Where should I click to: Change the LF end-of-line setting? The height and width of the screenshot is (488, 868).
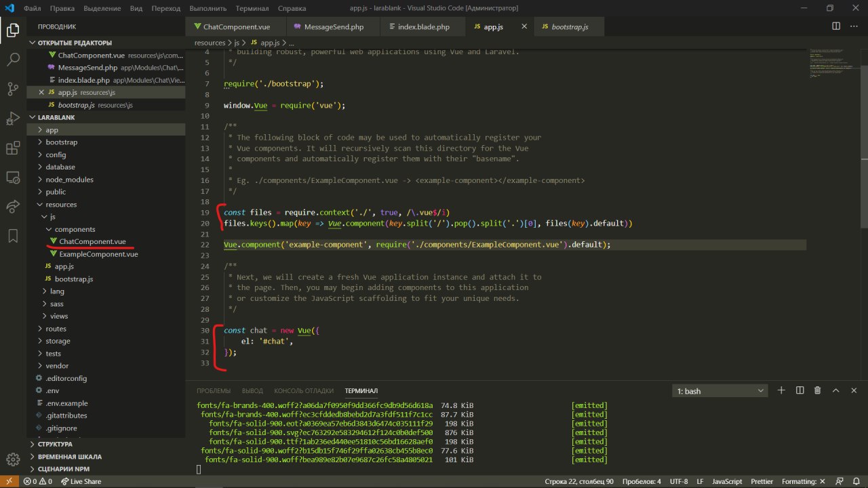coord(699,481)
